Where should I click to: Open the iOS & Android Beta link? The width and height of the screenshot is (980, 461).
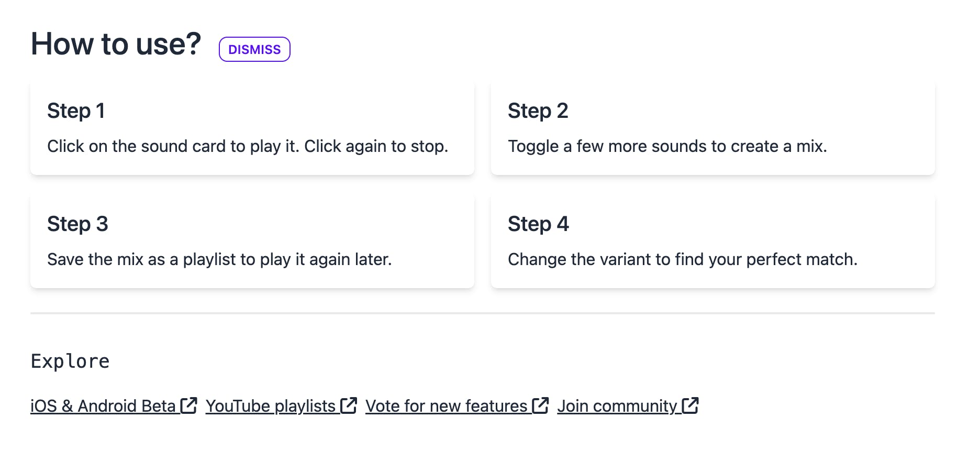point(103,406)
